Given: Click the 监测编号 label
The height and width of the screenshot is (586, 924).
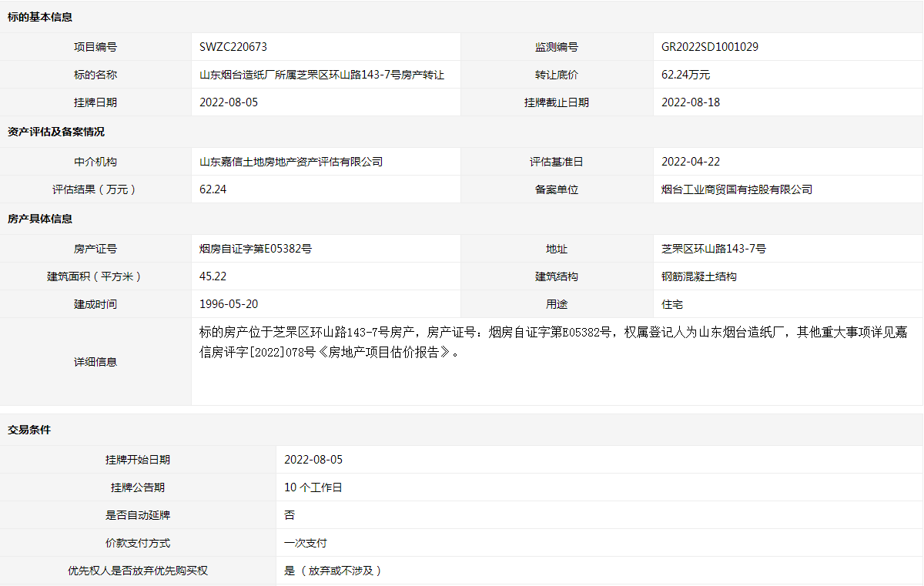Looking at the screenshot, I should pyautogui.click(x=557, y=47).
